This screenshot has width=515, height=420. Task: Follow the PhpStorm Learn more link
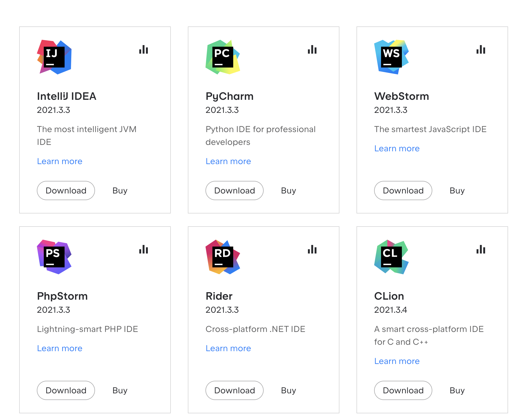point(60,348)
